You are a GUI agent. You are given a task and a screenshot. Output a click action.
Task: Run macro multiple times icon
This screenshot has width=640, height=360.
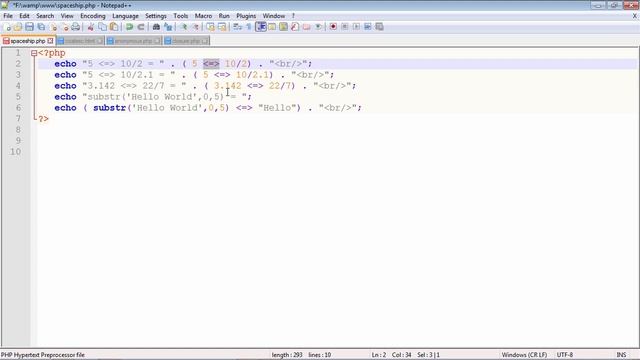(367, 27)
